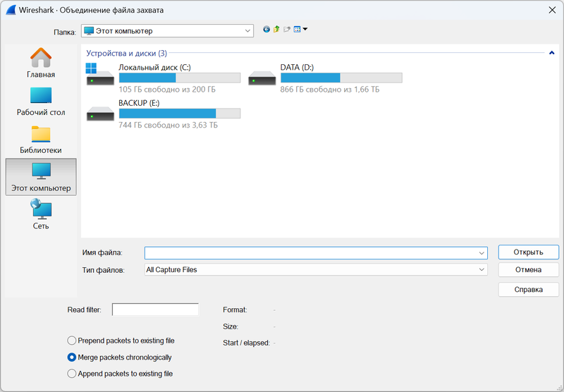Expand the Папка location dropdown

(247, 31)
